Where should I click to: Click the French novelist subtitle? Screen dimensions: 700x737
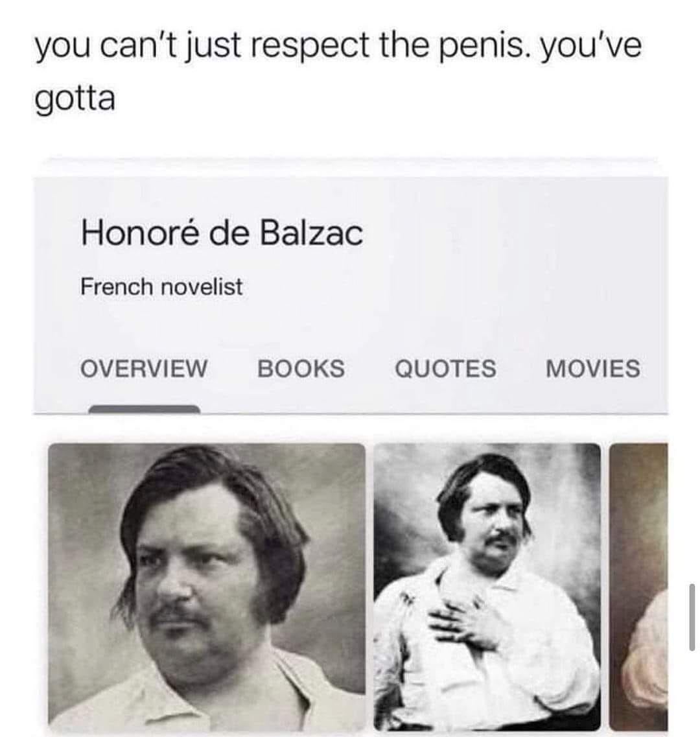[161, 287]
